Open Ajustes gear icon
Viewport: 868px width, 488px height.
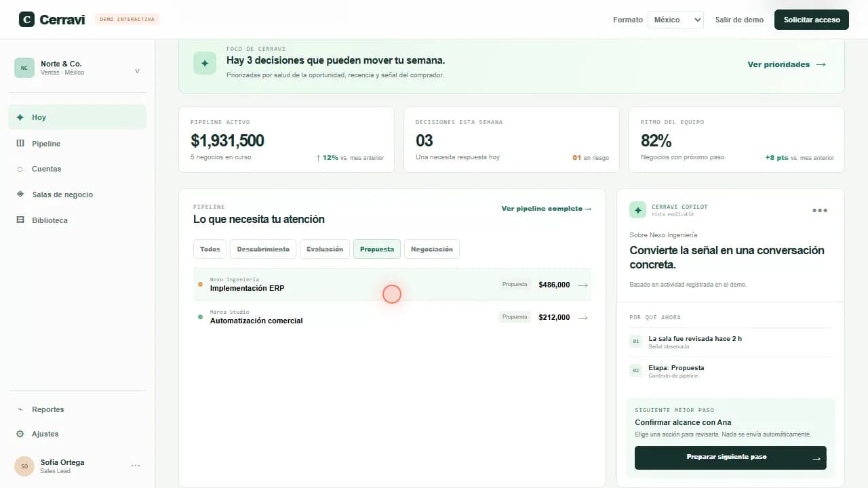20,434
